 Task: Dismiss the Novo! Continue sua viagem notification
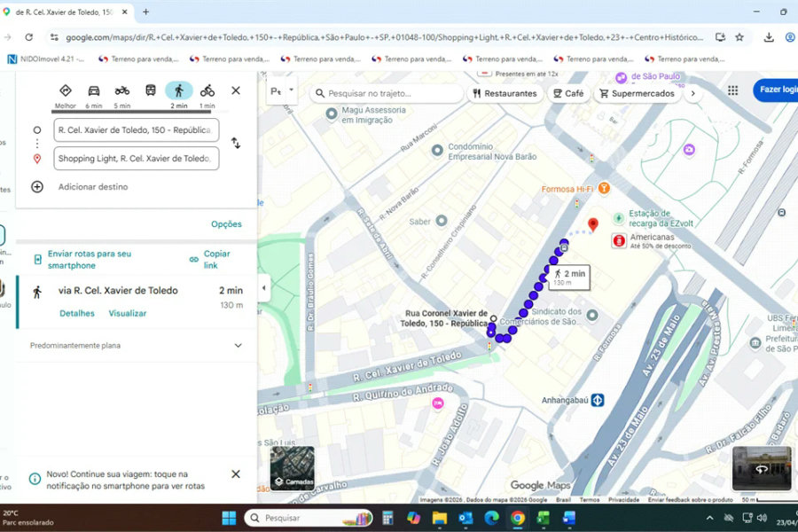[x=236, y=474]
